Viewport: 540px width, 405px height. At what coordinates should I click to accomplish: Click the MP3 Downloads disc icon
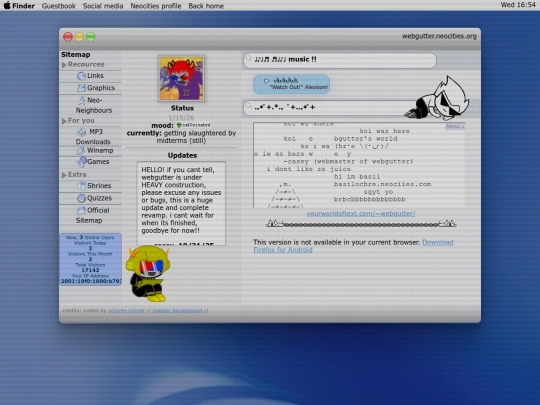81,132
